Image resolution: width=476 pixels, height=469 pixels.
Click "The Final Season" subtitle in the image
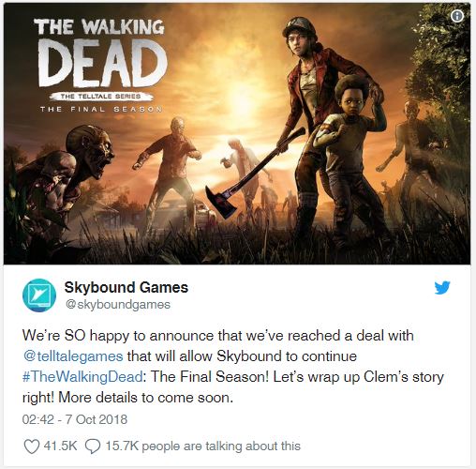click(101, 109)
